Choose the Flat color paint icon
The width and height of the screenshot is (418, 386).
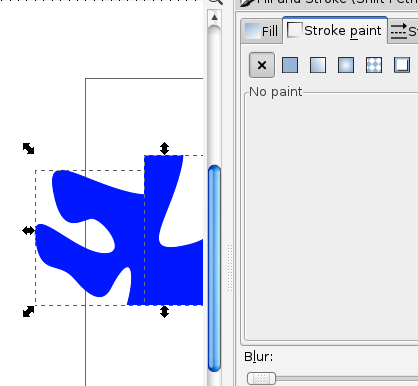pyautogui.click(x=290, y=65)
